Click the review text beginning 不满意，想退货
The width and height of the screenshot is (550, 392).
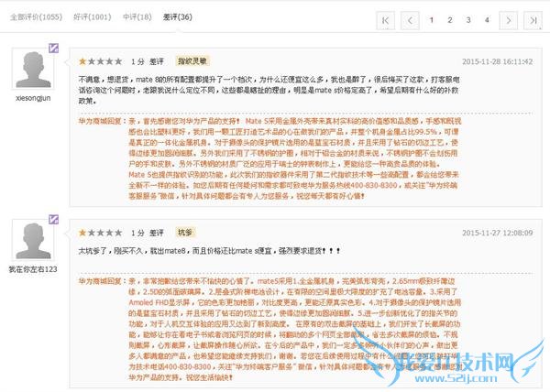coord(269,90)
